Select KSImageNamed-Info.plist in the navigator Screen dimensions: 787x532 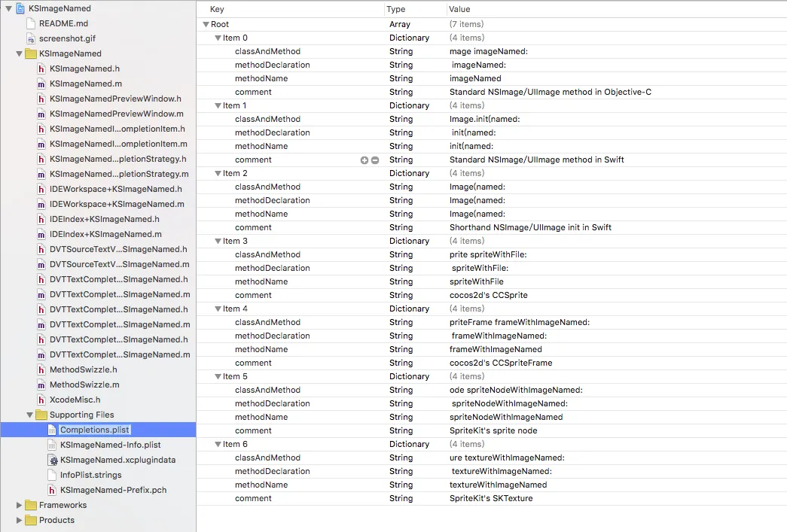(111, 445)
